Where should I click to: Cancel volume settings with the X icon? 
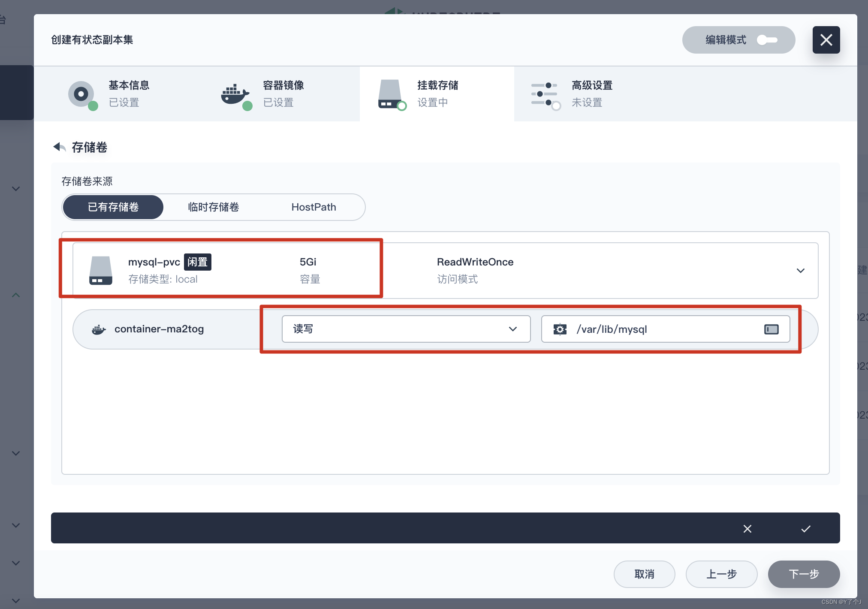[x=747, y=529]
